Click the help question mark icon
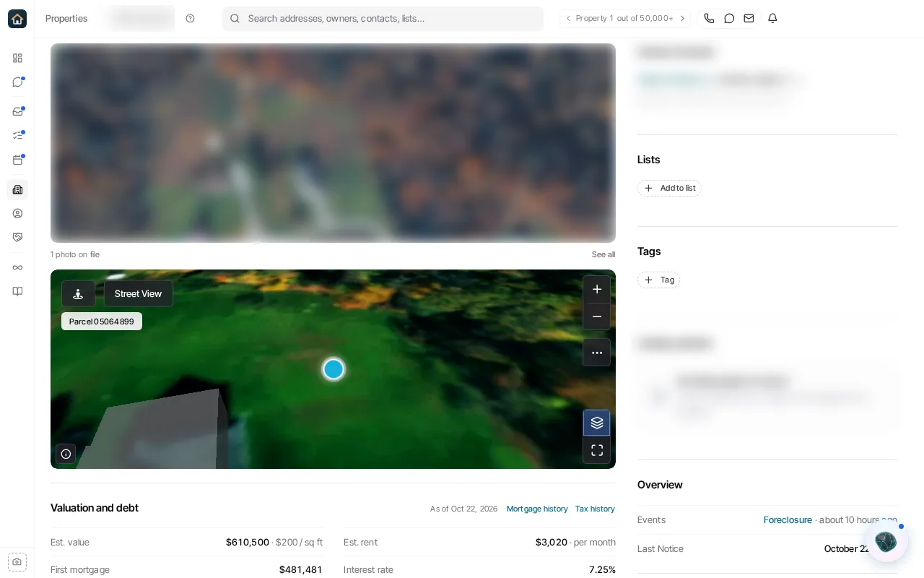The width and height of the screenshot is (924, 578). click(x=190, y=19)
